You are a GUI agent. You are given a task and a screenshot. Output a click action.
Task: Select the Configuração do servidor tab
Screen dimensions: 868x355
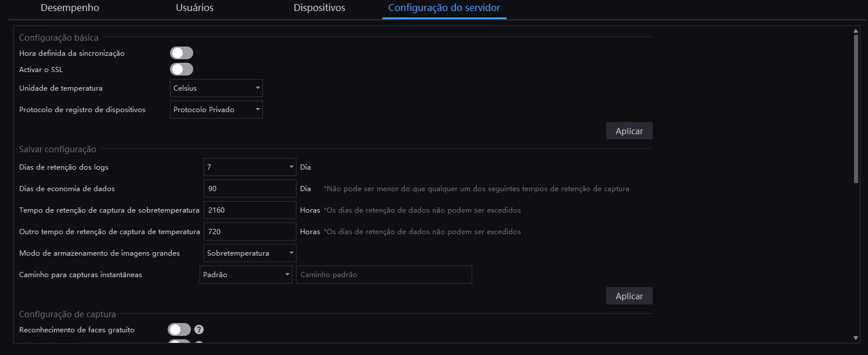444,8
